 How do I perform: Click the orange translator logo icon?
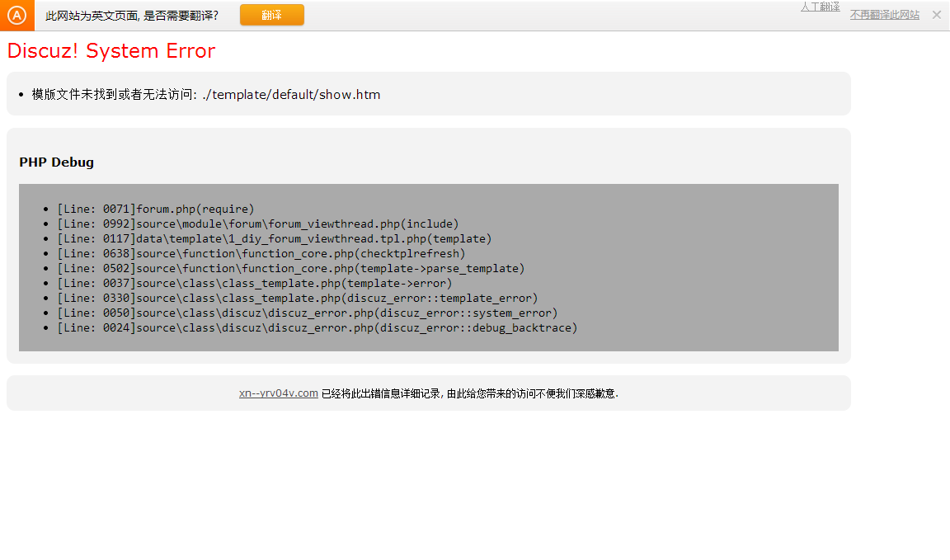click(x=17, y=15)
